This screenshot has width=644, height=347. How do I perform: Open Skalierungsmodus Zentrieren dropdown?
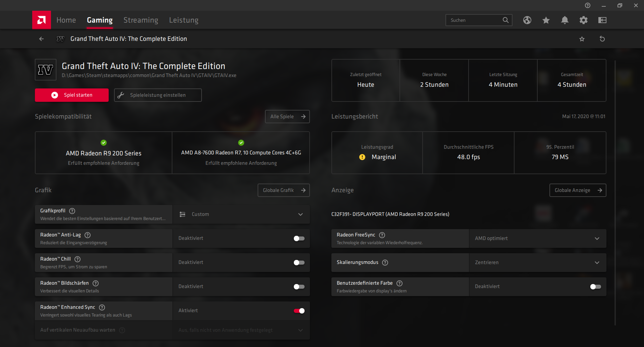[x=538, y=263]
